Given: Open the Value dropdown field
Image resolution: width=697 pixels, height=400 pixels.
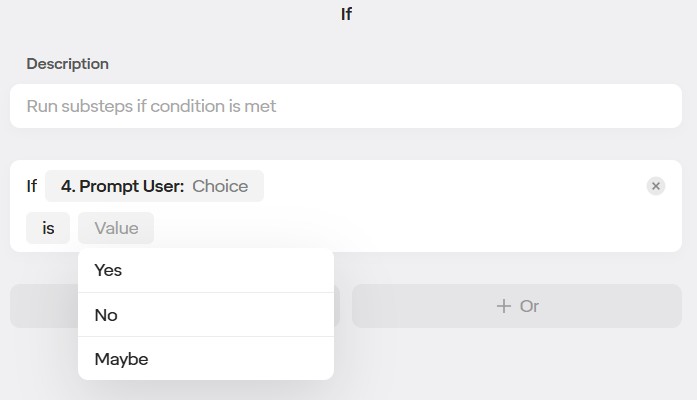Looking at the screenshot, I should 116,228.
